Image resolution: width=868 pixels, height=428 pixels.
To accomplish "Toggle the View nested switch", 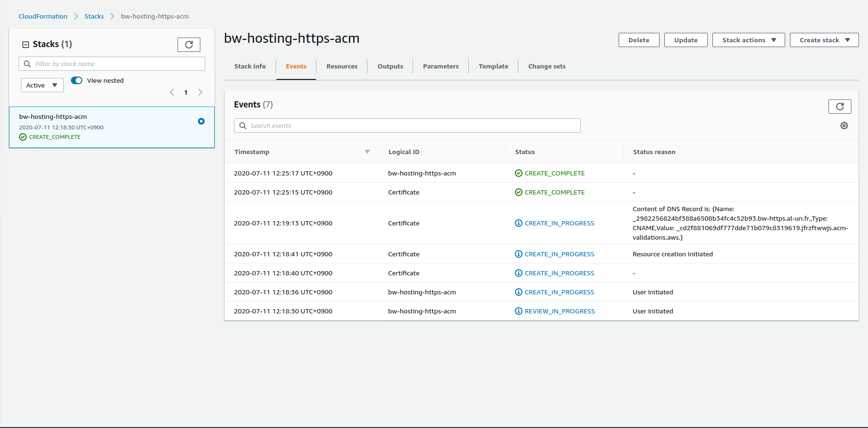I will click(77, 80).
